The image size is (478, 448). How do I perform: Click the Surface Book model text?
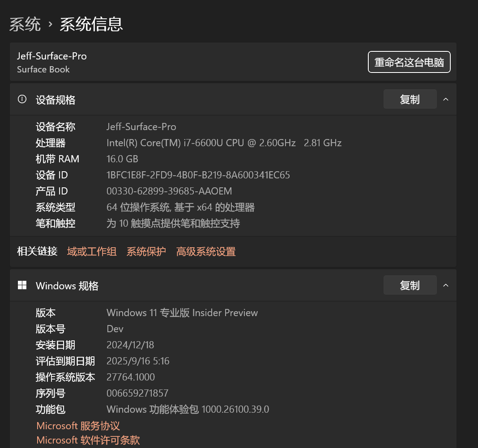[x=43, y=69]
